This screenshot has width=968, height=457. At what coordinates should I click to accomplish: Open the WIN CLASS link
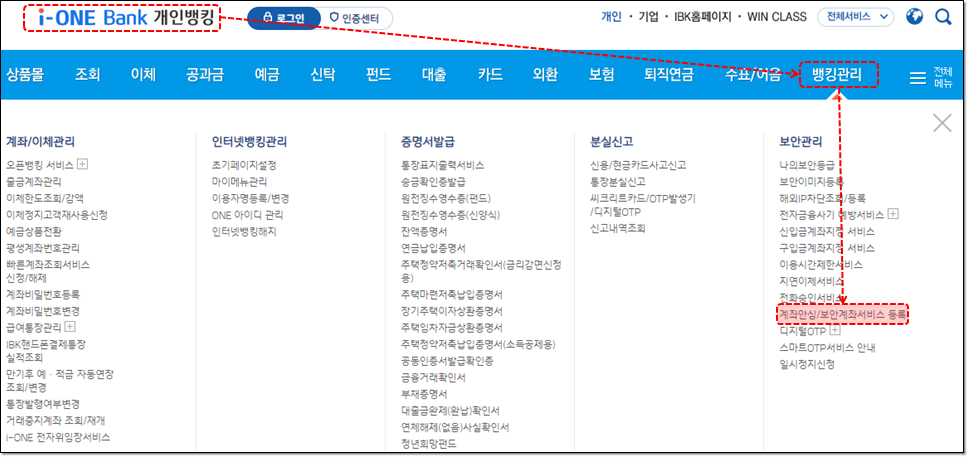pos(777,17)
